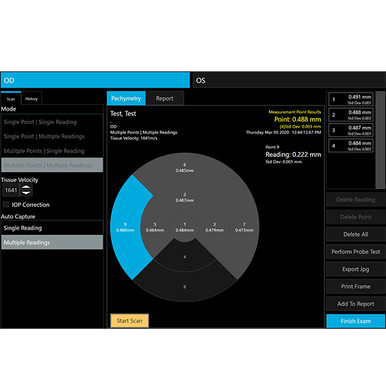The width and height of the screenshot is (386, 386).
Task: Choose Multiple Points | Single Reading mode
Action: point(52,151)
